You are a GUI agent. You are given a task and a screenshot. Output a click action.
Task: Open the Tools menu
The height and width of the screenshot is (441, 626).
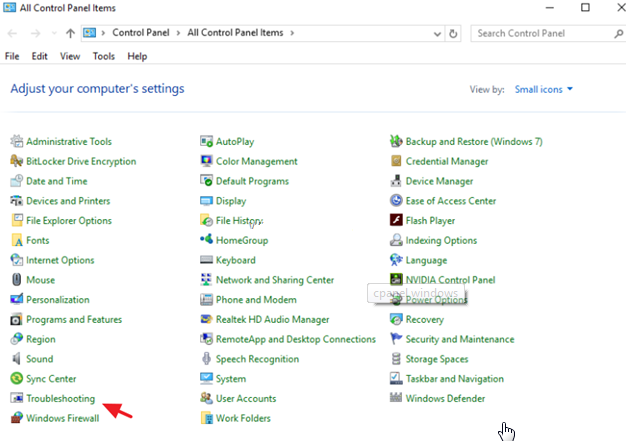coord(104,56)
